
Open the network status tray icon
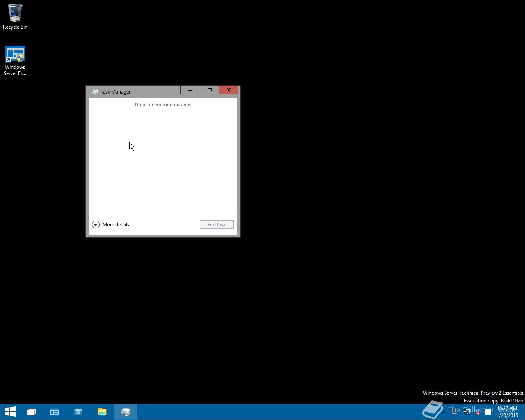point(467,412)
